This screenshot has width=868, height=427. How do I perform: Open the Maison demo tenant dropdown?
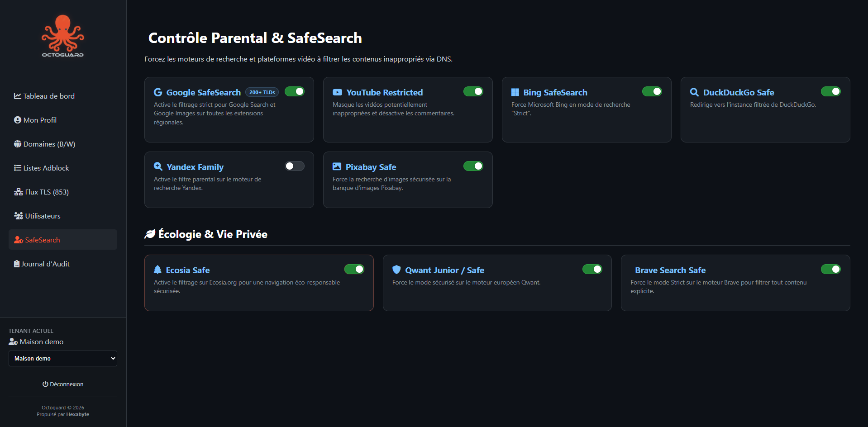tap(62, 358)
